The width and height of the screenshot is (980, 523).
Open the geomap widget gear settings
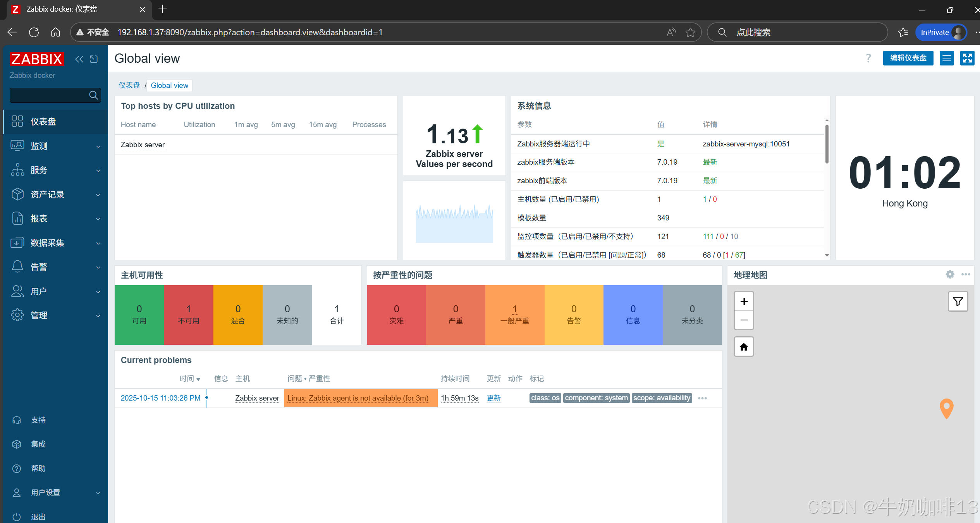950,275
